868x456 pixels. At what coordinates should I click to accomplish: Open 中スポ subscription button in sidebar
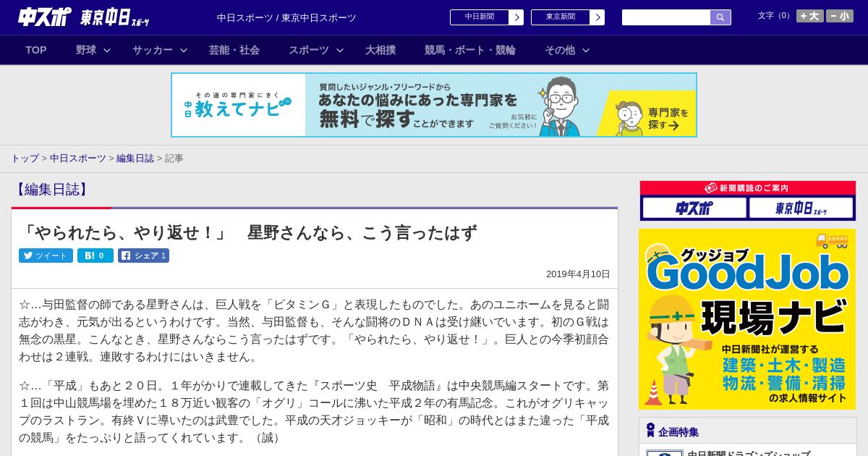click(x=694, y=208)
